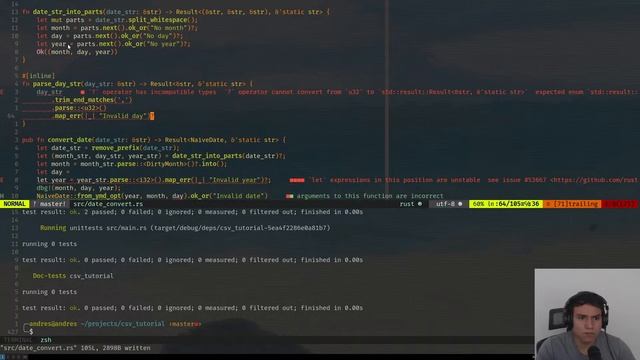Click split_whitespace in the let mut parts line
This screenshot has height=360, width=640.
pyautogui.click(x=158, y=20)
